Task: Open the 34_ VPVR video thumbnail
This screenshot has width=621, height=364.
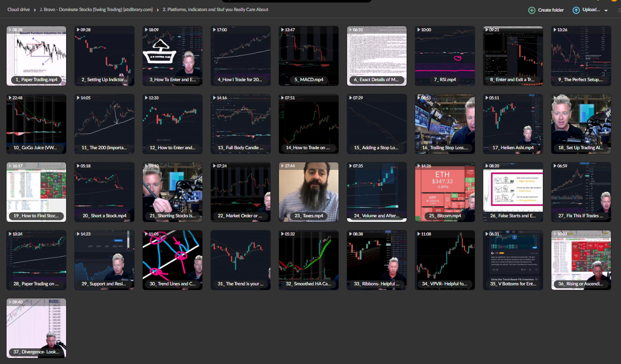Action: click(444, 260)
